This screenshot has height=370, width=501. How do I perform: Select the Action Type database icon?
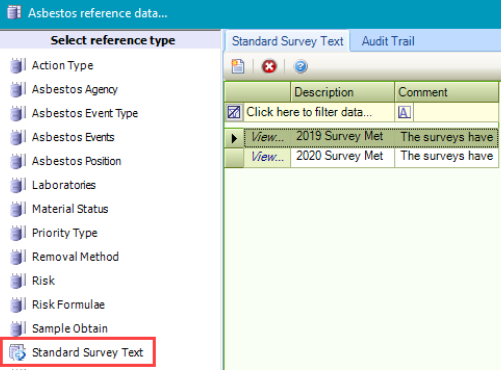point(18,65)
